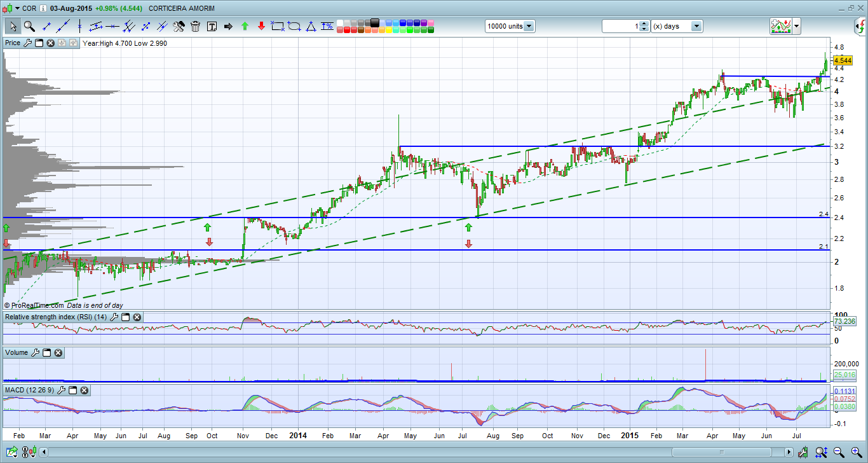Expand the (x) days timeframe dropdown
The image size is (868, 463).
[696, 26]
